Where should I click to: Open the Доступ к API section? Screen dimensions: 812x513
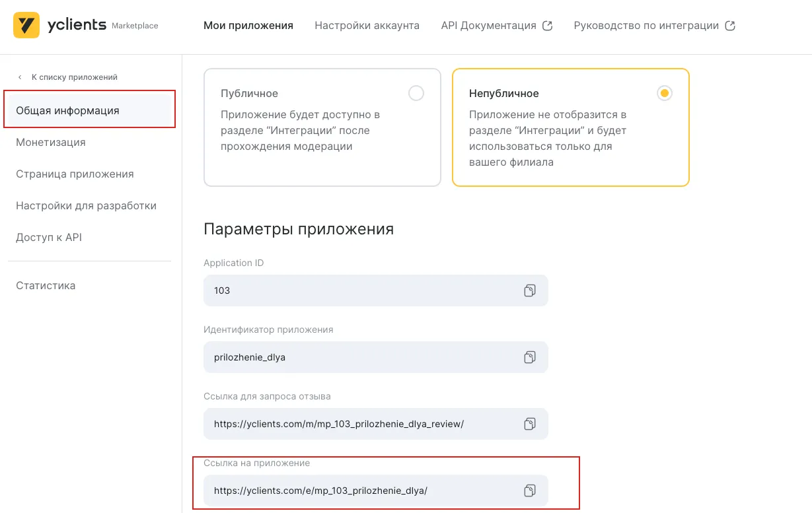click(49, 238)
